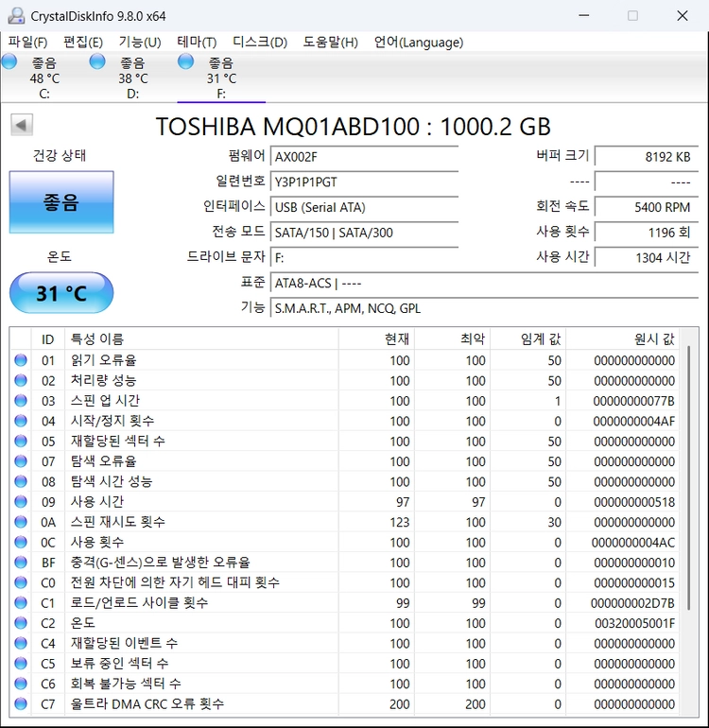Click the blue status dot for attribute BF
Image resolution: width=709 pixels, height=728 pixels.
(x=21, y=563)
